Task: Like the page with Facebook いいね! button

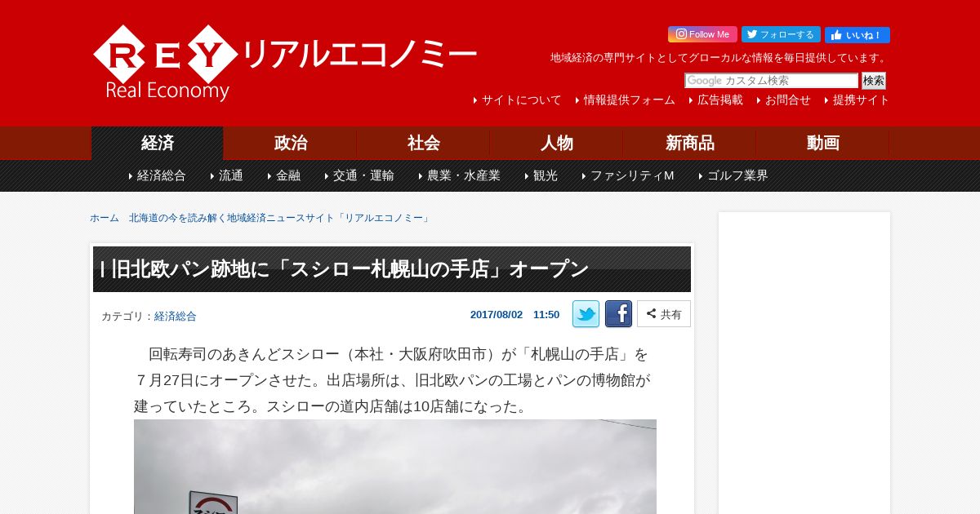Action: (x=857, y=35)
